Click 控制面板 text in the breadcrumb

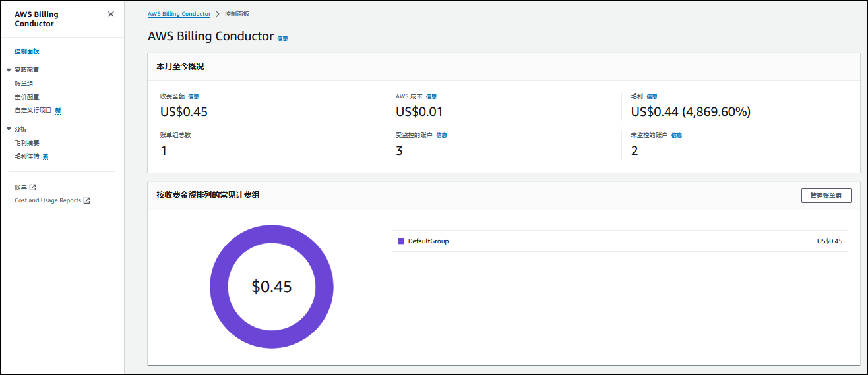237,14
